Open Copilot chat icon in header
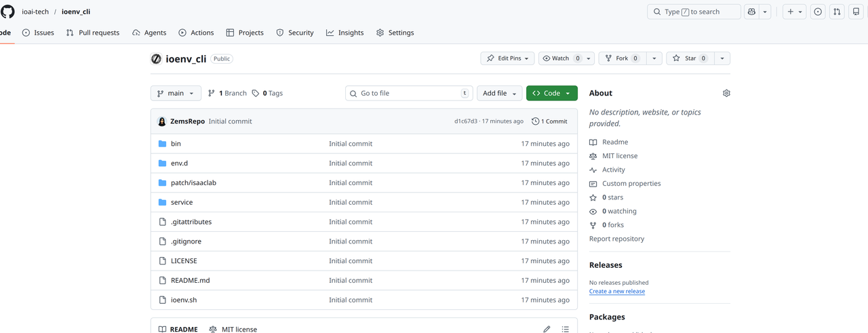 pos(751,12)
